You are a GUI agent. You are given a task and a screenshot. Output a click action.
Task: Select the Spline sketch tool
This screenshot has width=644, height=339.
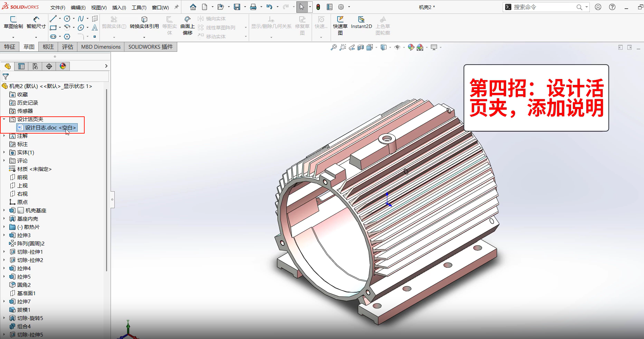pyautogui.click(x=80, y=19)
